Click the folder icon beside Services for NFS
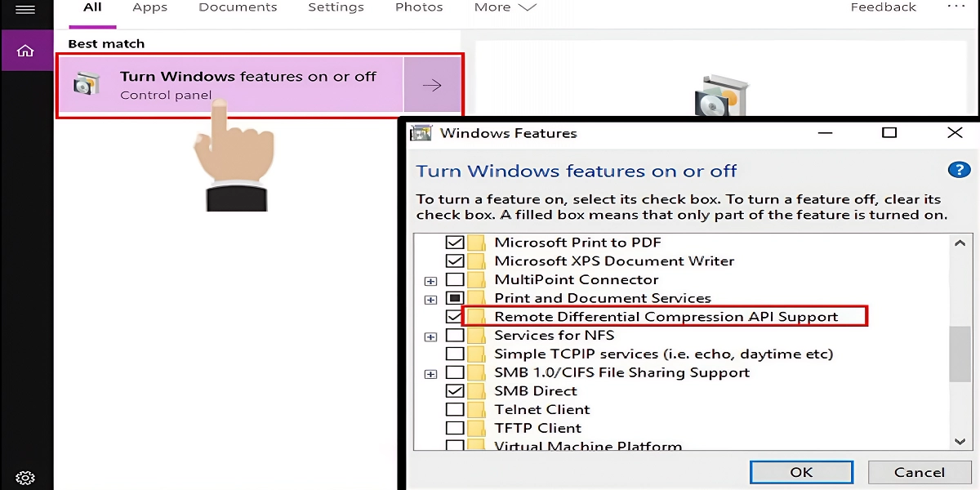 pyautogui.click(x=477, y=336)
